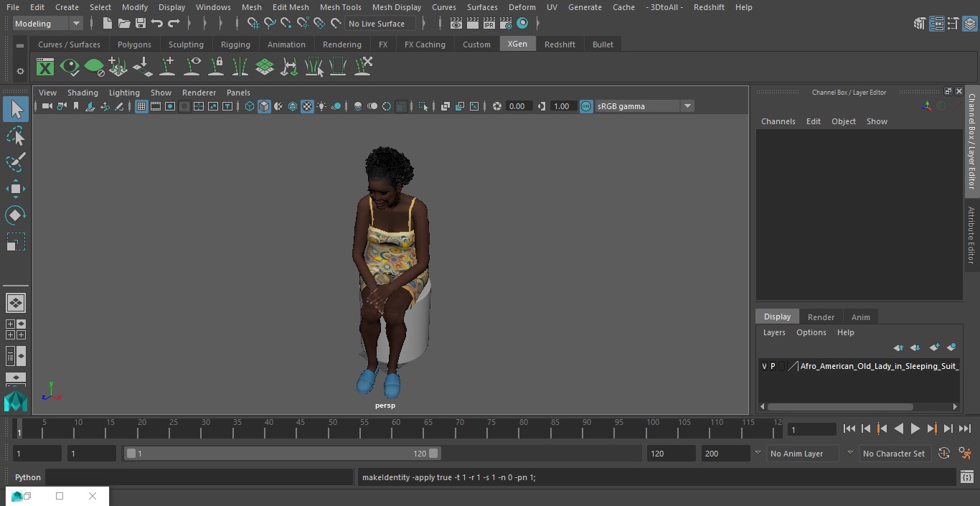Select the Move tool in the toolbox
The image size is (980, 506).
(15, 189)
